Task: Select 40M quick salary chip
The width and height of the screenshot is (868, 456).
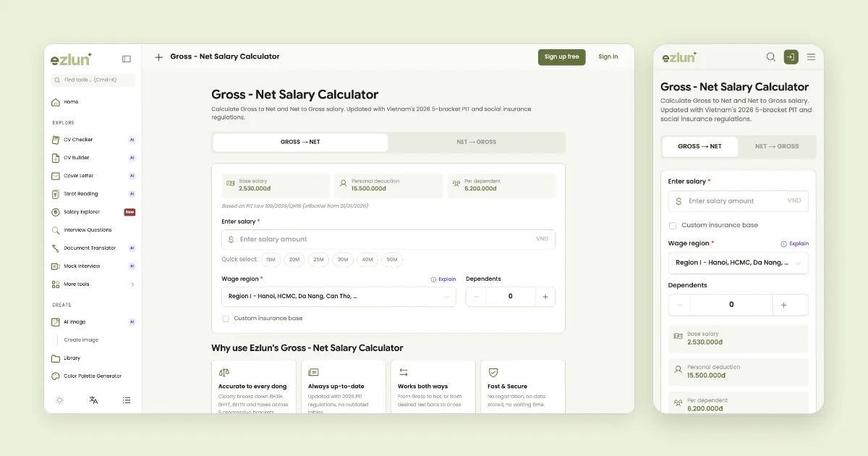Action: point(367,259)
